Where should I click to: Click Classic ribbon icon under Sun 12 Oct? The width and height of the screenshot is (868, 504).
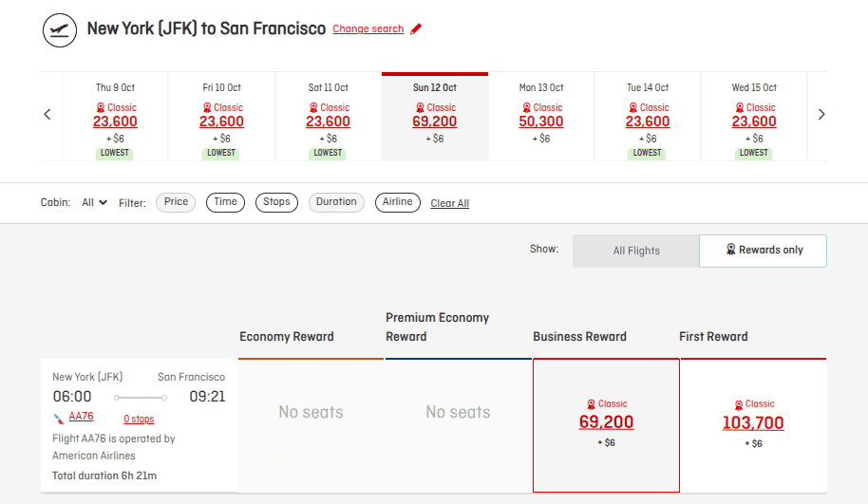click(420, 107)
